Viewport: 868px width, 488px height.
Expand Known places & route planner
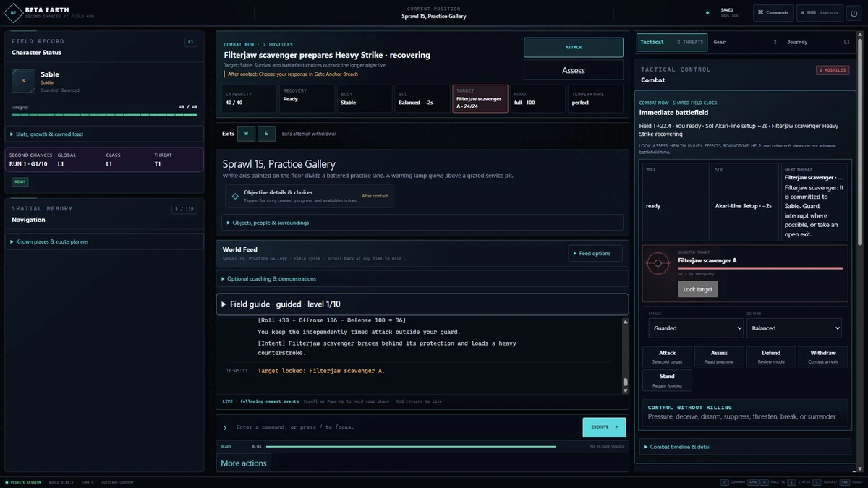click(x=104, y=241)
